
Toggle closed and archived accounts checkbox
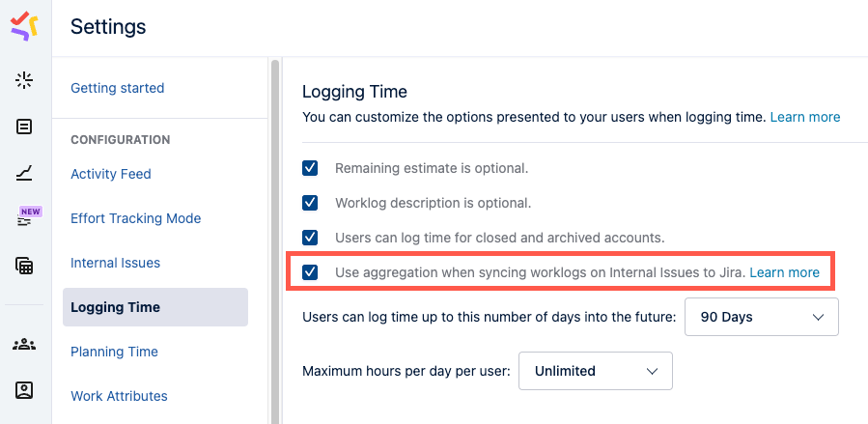point(310,237)
